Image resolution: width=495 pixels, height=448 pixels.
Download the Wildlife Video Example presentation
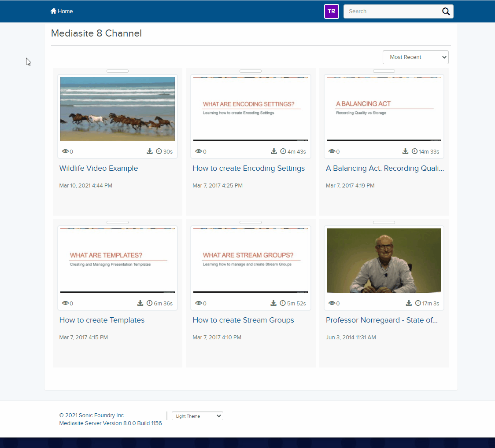coord(150,151)
